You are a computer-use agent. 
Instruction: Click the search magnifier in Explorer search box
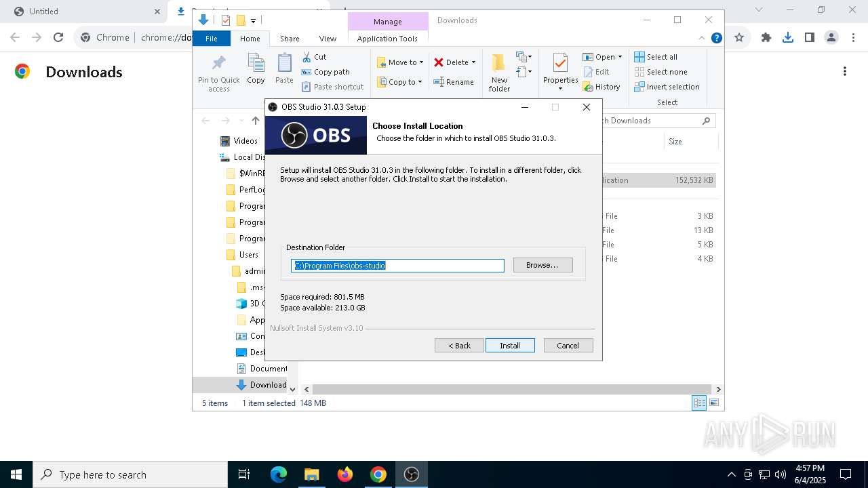(x=706, y=121)
